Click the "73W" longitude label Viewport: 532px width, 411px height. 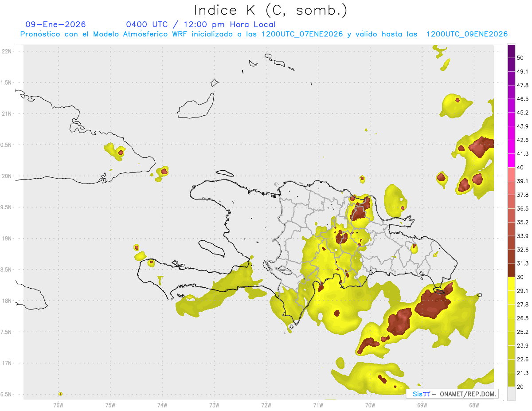pos(214,405)
